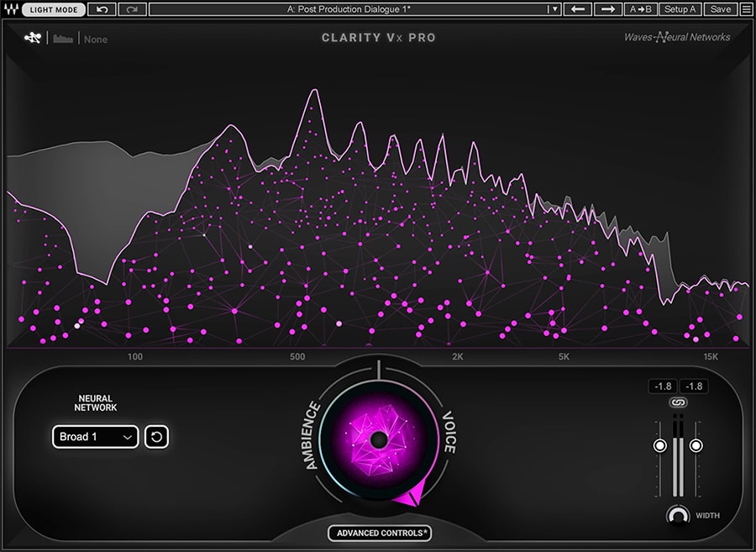The image size is (756, 552).
Task: Click the Undo arrow icon
Action: (102, 9)
